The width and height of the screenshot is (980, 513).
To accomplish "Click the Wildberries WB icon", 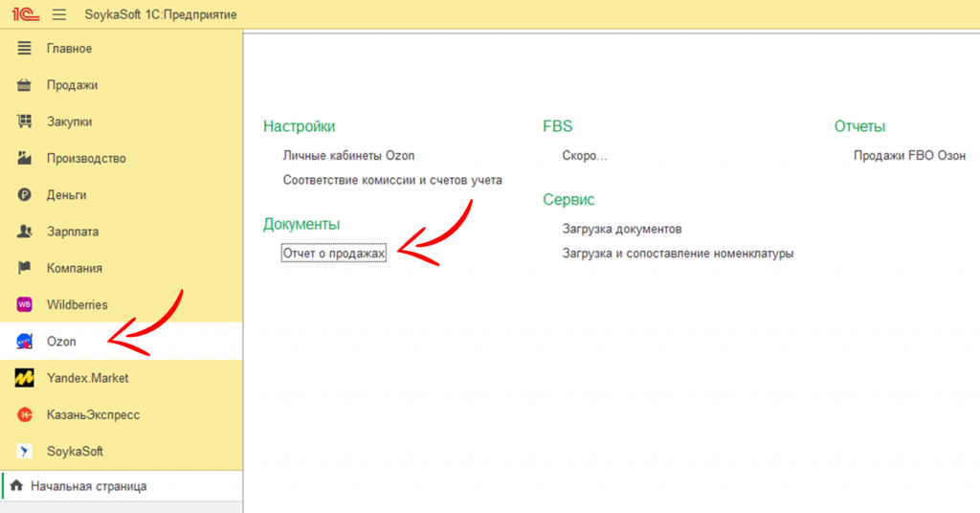I will [x=25, y=305].
